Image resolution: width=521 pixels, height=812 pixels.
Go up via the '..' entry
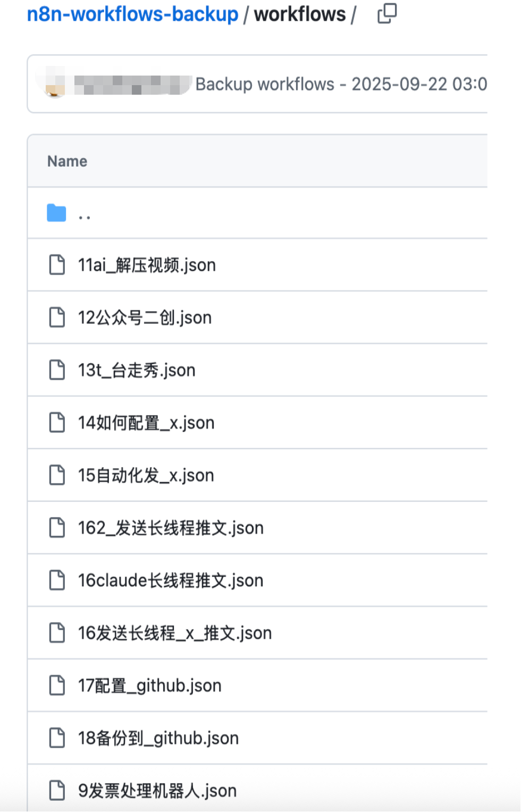pyautogui.click(x=85, y=216)
